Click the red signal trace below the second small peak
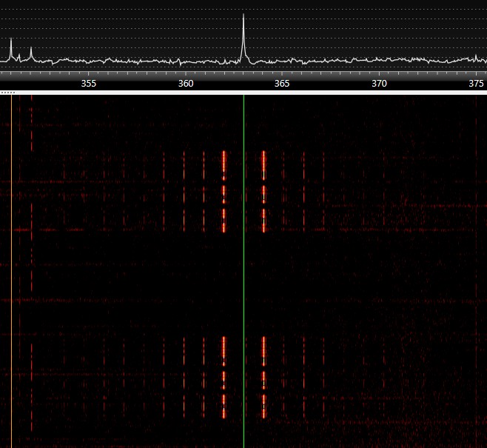This screenshot has width=487, height=448. pyautogui.click(x=31, y=222)
